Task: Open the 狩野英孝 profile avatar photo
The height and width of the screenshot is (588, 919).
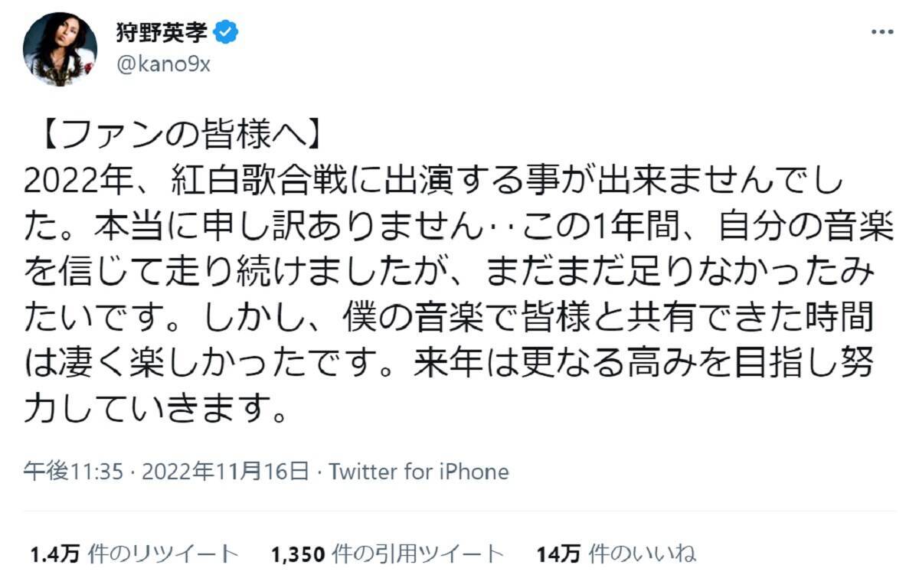Action: tap(60, 49)
